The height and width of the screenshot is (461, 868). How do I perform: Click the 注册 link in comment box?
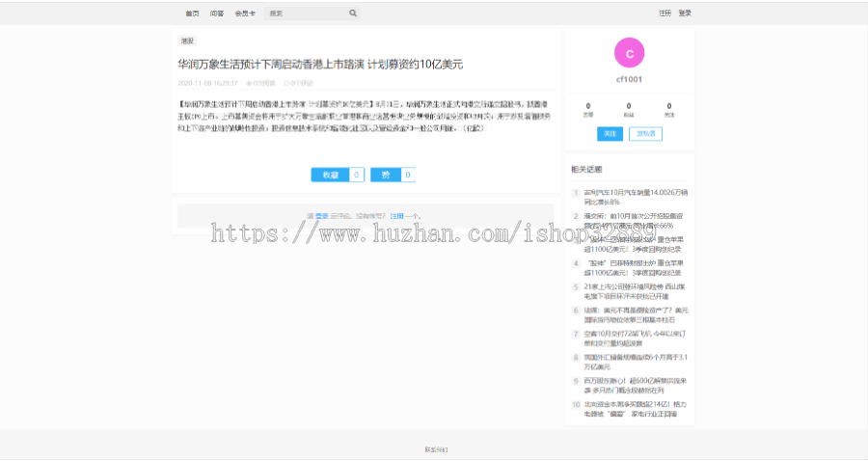(397, 216)
